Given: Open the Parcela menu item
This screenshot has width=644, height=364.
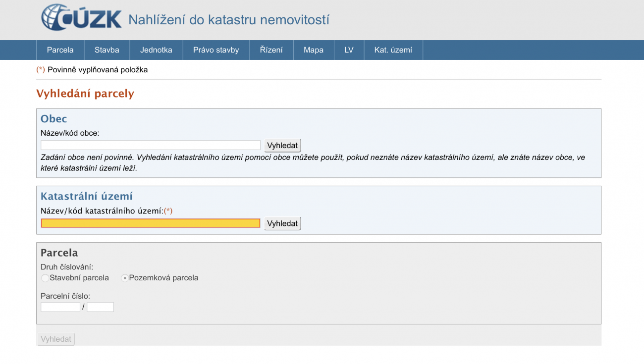Looking at the screenshot, I should click(60, 50).
